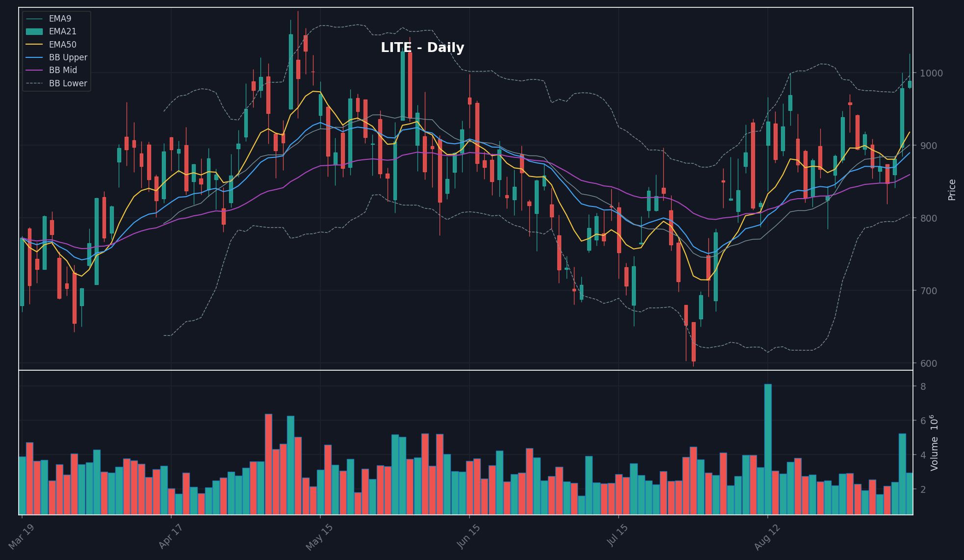Click the BB Upper legend label
Image resolution: width=964 pixels, height=560 pixels.
click(x=68, y=57)
